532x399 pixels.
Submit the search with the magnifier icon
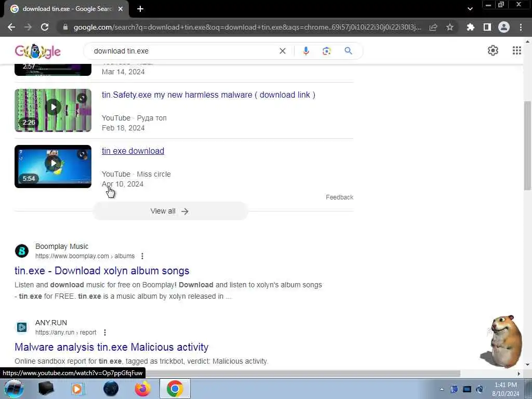coord(348,51)
